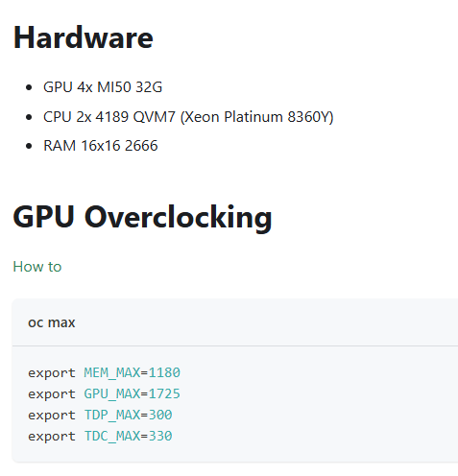
Task: Click the value 300 in the code
Action: [x=160, y=415]
